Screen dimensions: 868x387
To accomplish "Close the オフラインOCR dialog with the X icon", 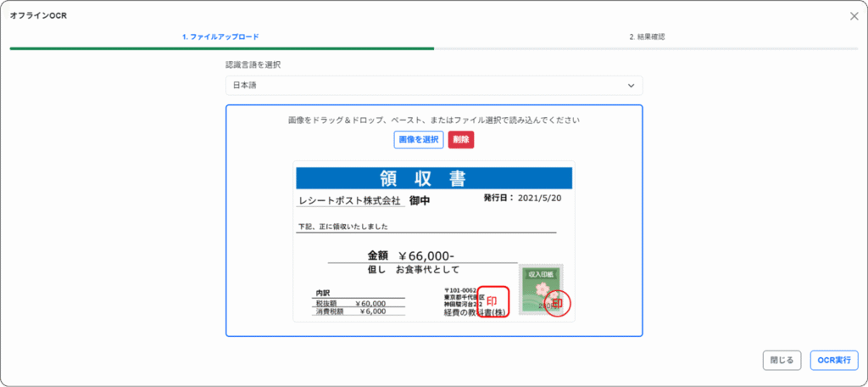I will tap(853, 15).
